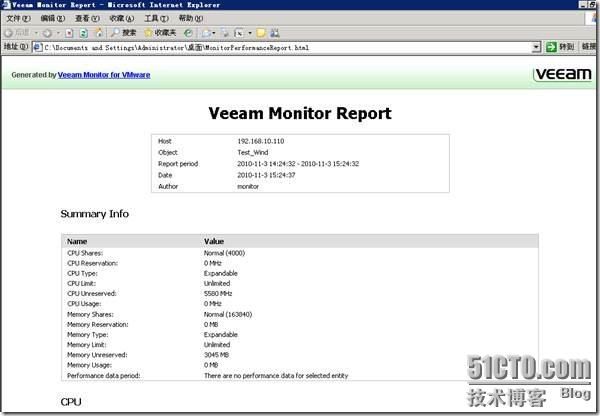Click the Name column header
Image resolution: width=600 pixels, height=416 pixels.
tap(77, 241)
